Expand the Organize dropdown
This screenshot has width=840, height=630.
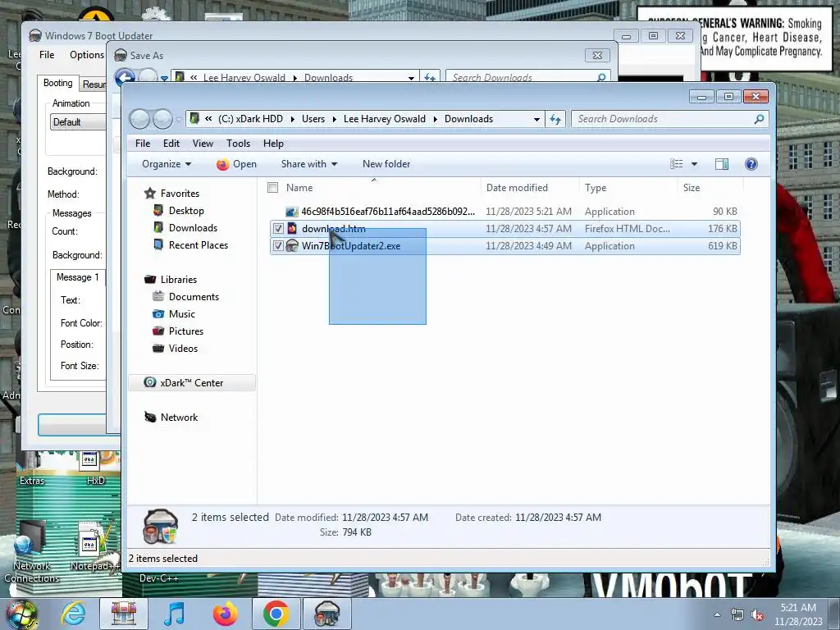click(166, 164)
